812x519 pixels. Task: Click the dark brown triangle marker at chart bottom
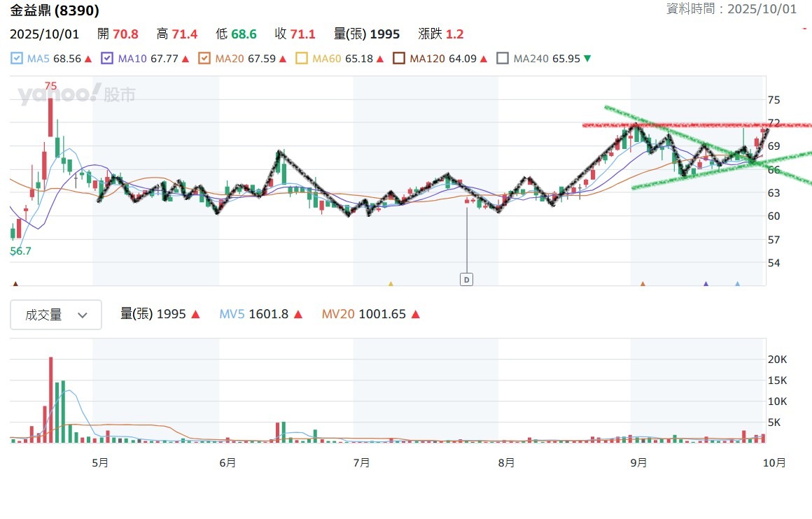tap(15, 284)
